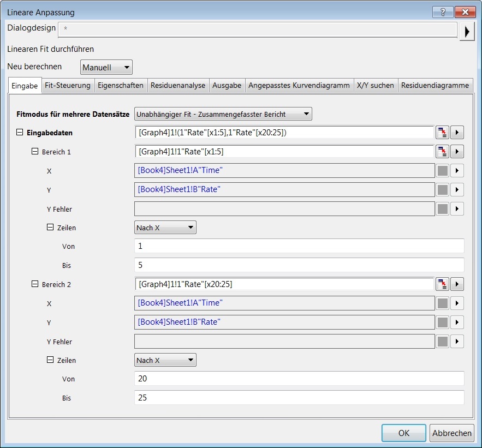Click the gray selector button for Bereich 2 Y

pos(442,322)
